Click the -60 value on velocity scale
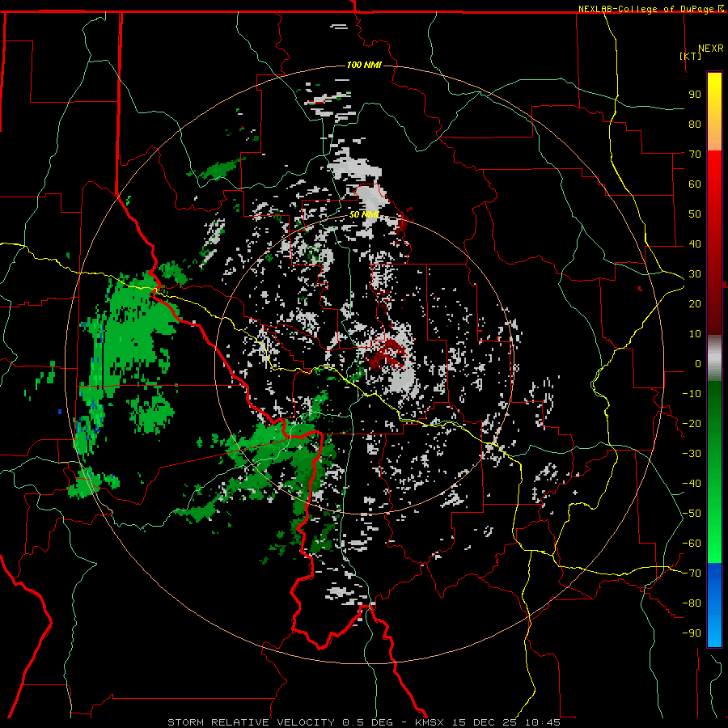 point(692,544)
